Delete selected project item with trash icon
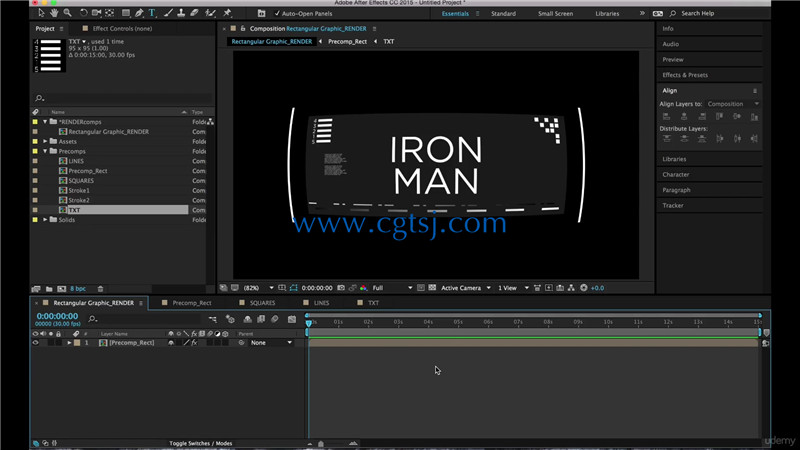The width and height of the screenshot is (800, 450). click(101, 289)
